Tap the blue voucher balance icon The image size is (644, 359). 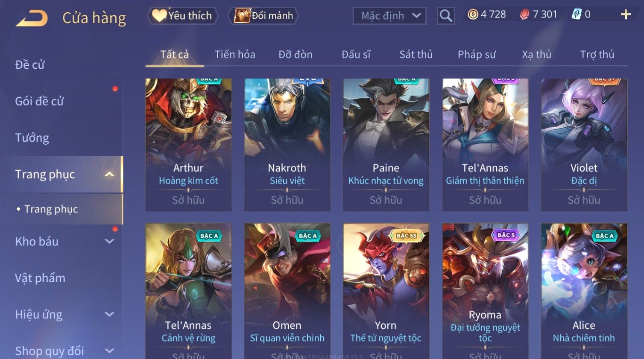[x=577, y=15]
